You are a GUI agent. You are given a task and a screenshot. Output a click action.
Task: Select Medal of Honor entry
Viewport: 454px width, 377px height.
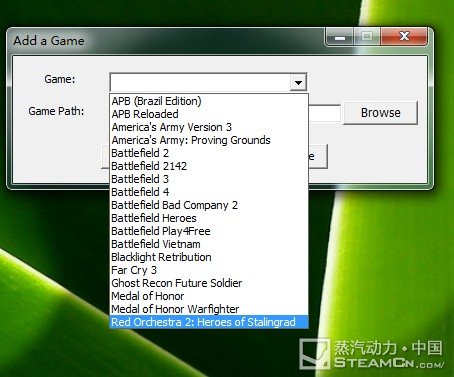(x=209, y=296)
